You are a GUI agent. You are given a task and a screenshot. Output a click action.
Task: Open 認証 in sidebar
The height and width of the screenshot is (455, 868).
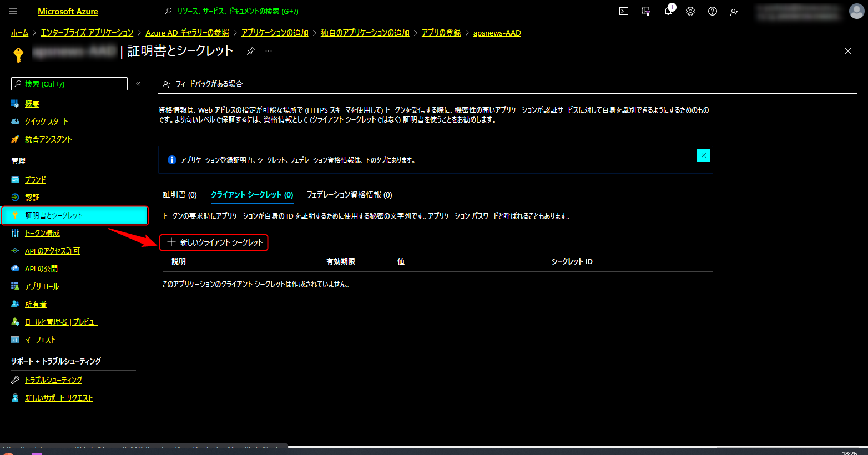tap(32, 198)
